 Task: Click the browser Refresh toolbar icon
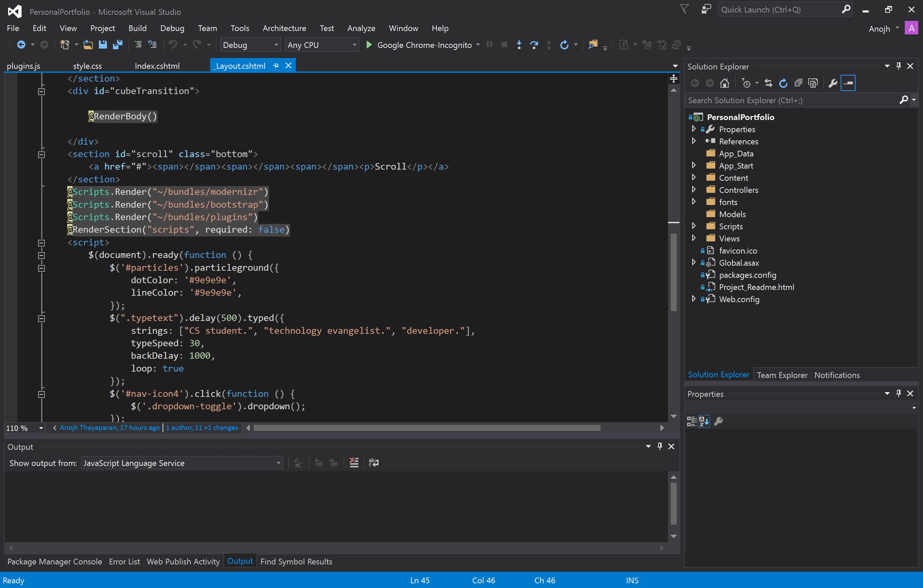coord(564,45)
